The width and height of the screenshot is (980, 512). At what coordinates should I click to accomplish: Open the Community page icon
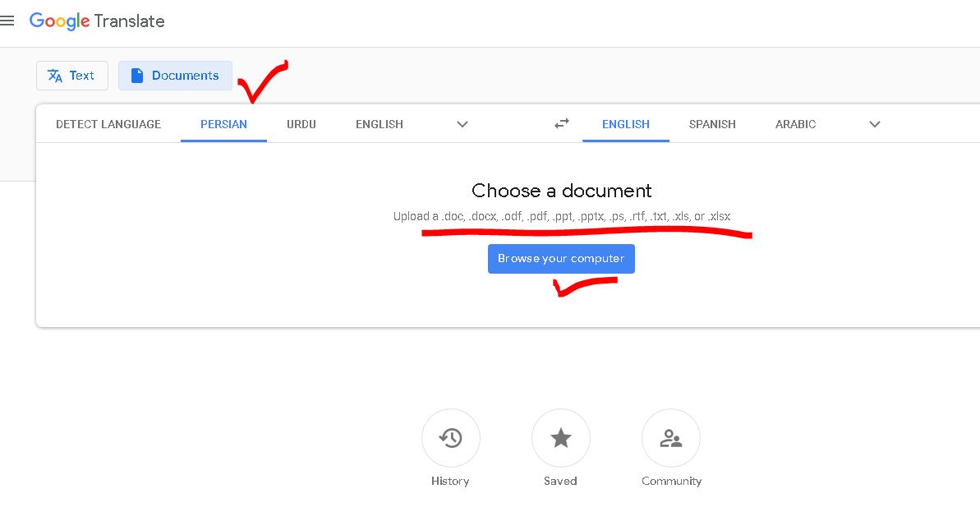670,439
